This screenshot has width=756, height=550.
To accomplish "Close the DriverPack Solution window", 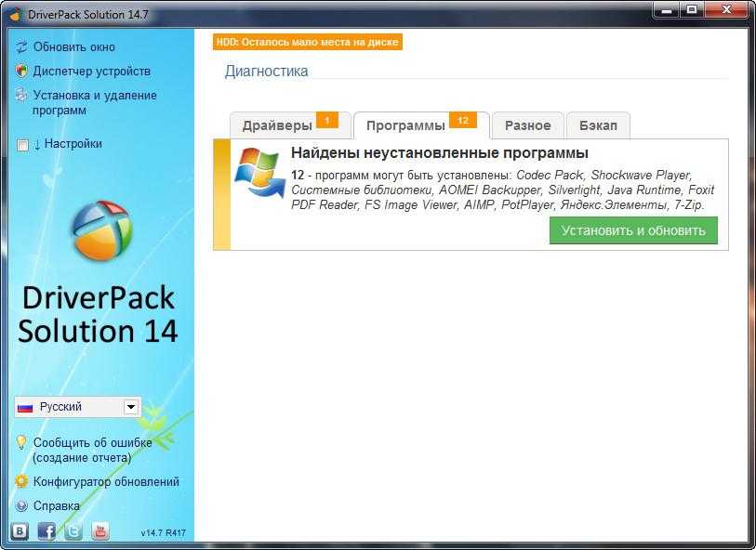I will pyautogui.click(x=727, y=9).
